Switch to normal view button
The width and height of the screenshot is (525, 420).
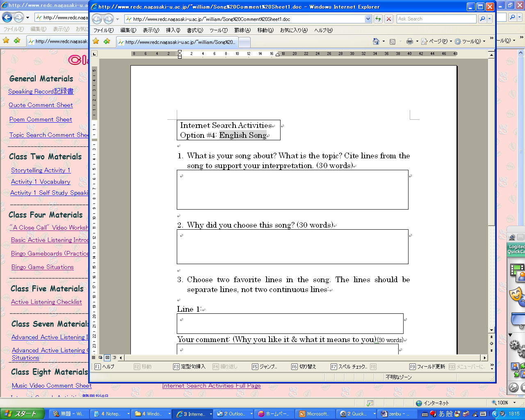point(94,358)
